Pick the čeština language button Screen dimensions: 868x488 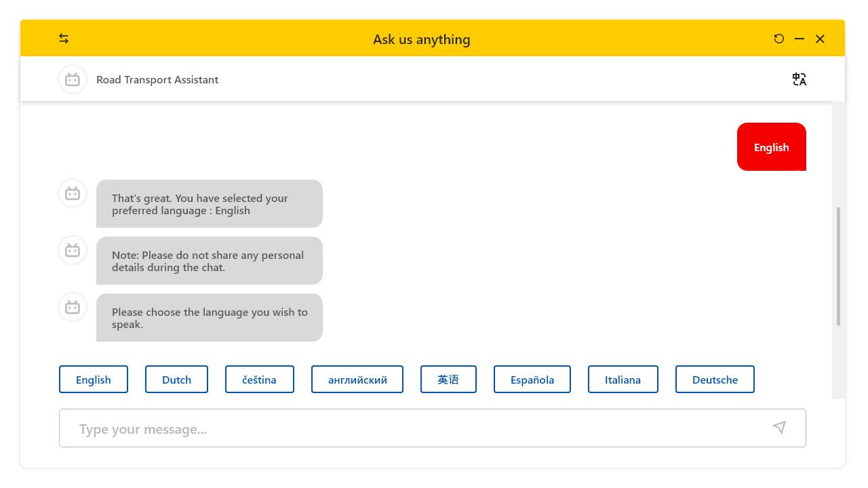click(x=260, y=380)
